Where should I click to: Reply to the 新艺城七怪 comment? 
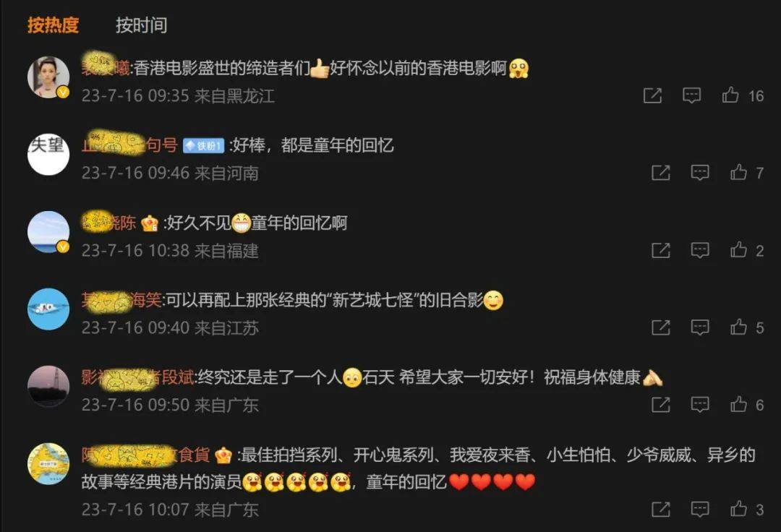coord(700,327)
